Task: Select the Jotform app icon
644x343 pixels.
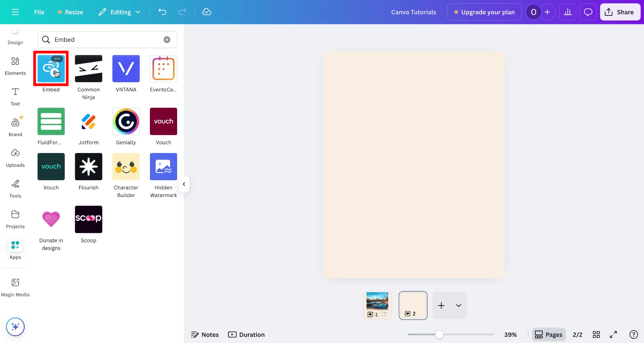Action: (x=88, y=121)
